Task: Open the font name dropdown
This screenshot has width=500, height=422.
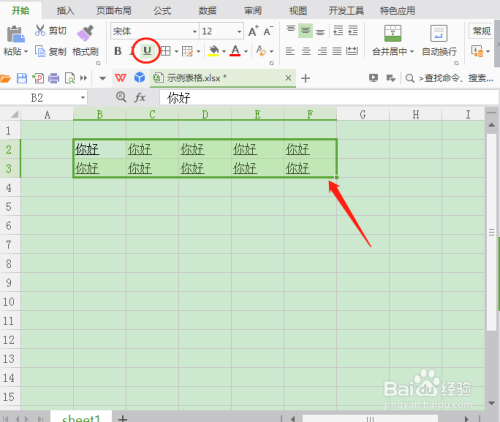Action: pyautogui.click(x=195, y=32)
